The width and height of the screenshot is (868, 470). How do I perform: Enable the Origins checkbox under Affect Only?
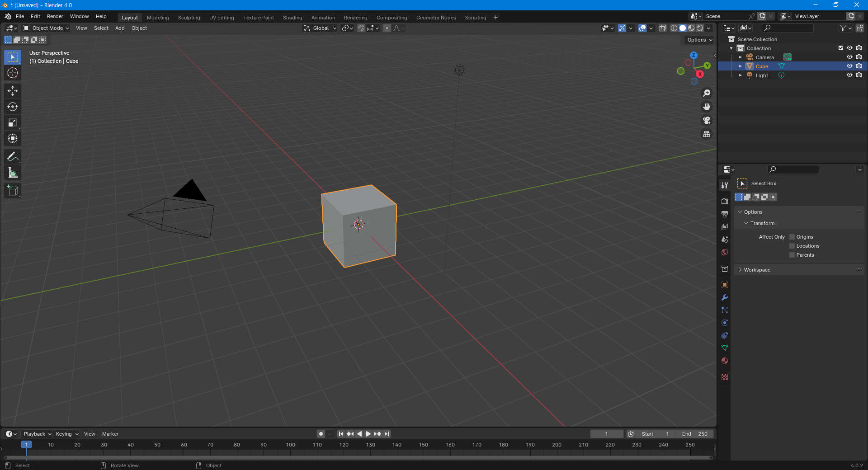(x=792, y=236)
